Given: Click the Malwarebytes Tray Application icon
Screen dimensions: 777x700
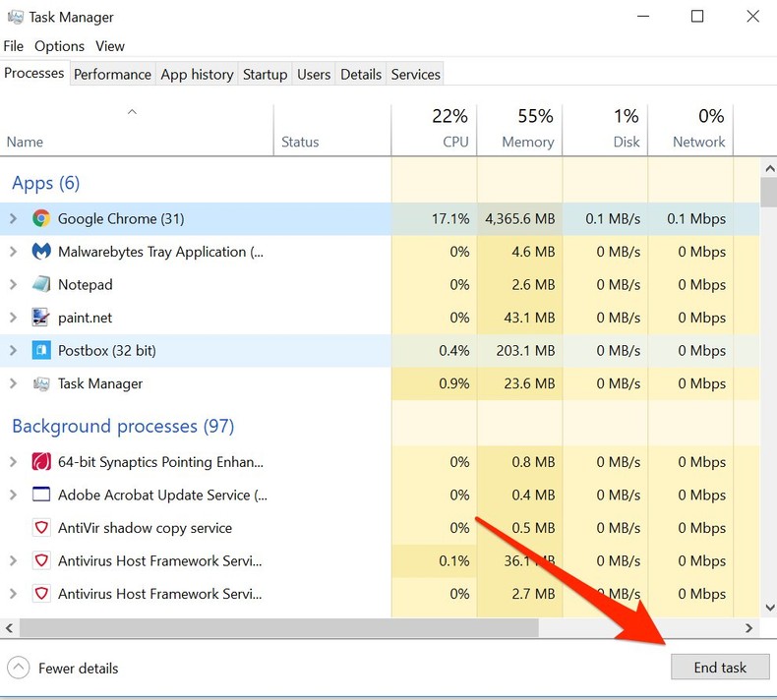Looking at the screenshot, I should (41, 252).
